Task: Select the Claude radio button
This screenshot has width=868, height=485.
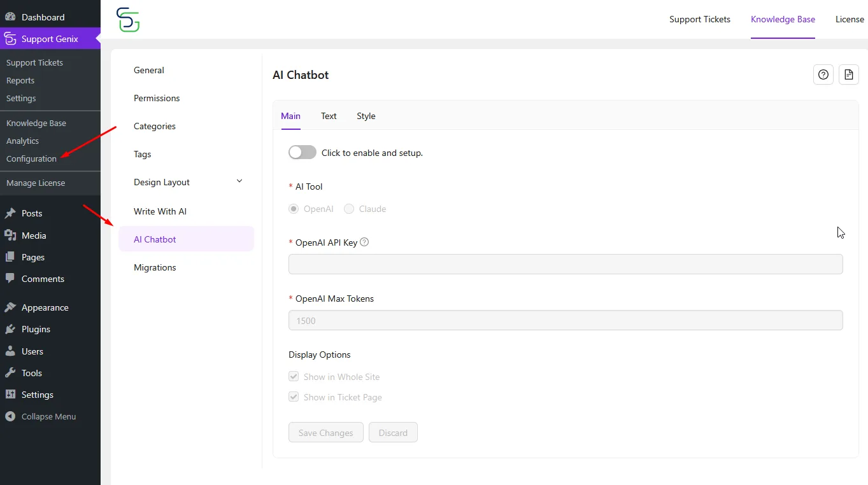Action: (x=349, y=209)
